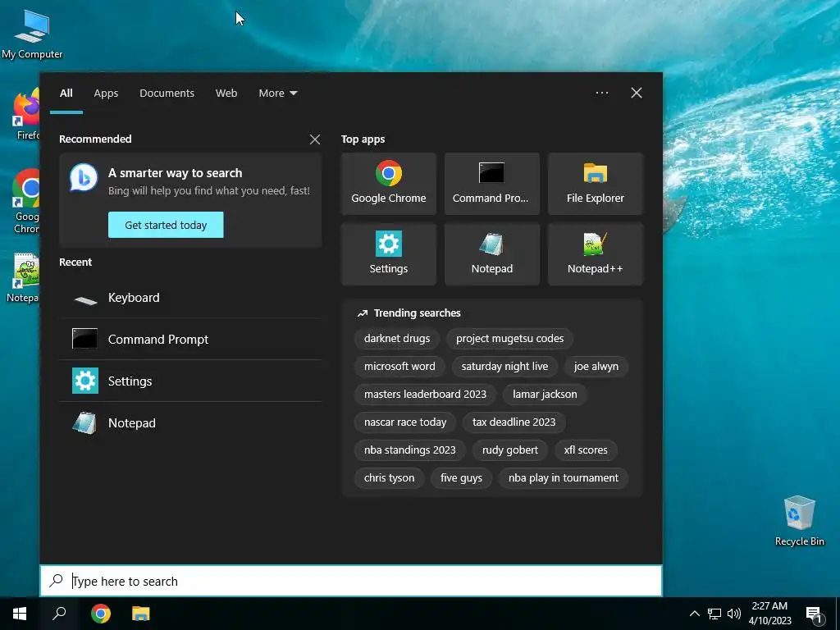Click the network icon in system tray
Screen dimensions: 840x630
(714, 614)
